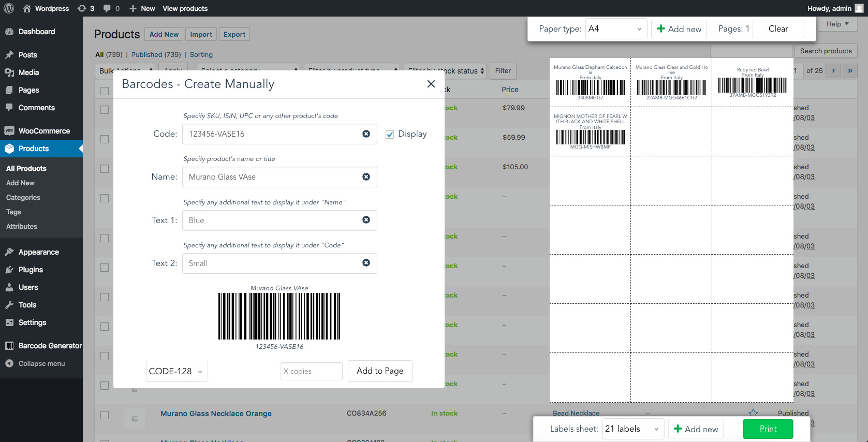Screen dimensions: 868x442
Task: Check the 3 pending updates icon
Action: [x=86, y=8]
